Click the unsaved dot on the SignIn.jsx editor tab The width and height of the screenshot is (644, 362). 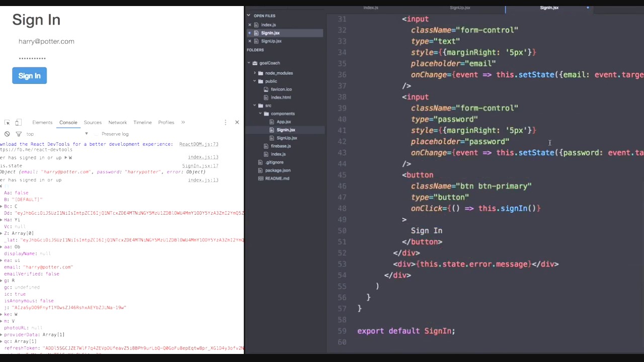[588, 8]
